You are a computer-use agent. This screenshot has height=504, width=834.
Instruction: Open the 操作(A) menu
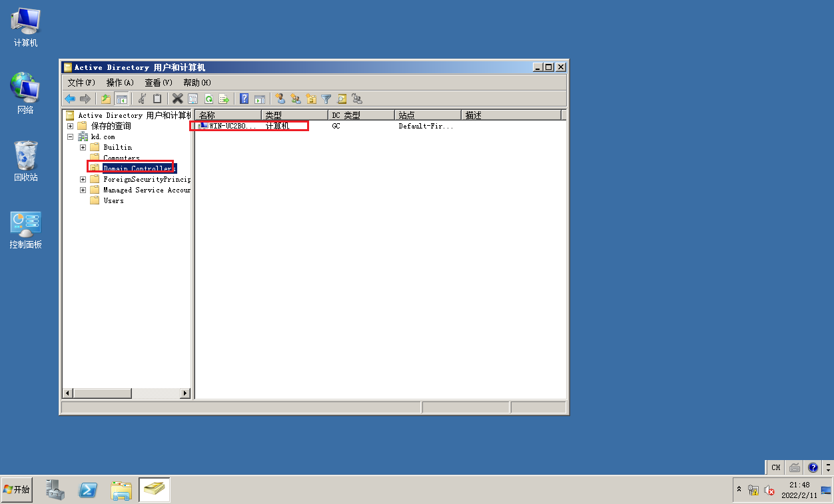coord(121,83)
